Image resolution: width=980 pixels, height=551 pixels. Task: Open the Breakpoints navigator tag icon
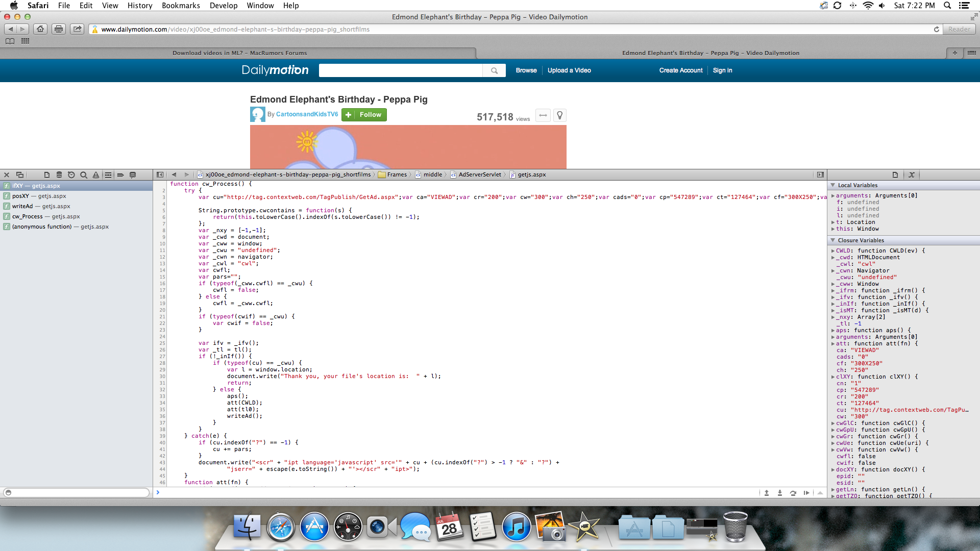tap(120, 175)
